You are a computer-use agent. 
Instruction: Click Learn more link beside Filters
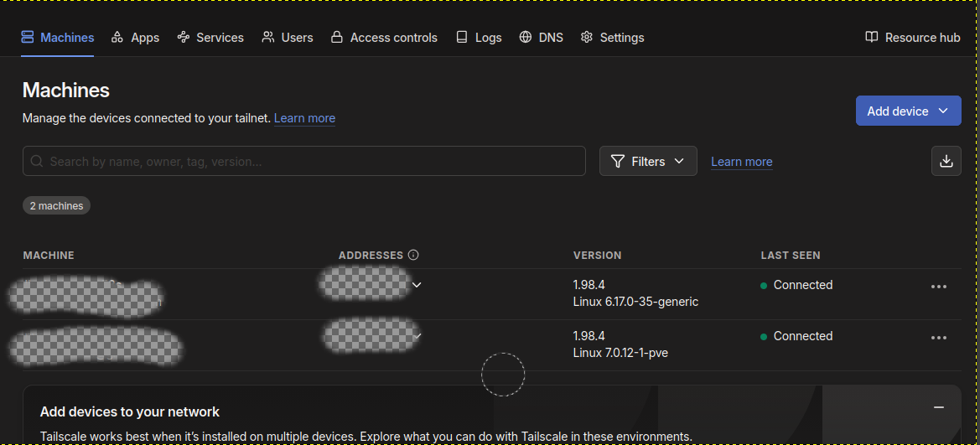click(741, 162)
